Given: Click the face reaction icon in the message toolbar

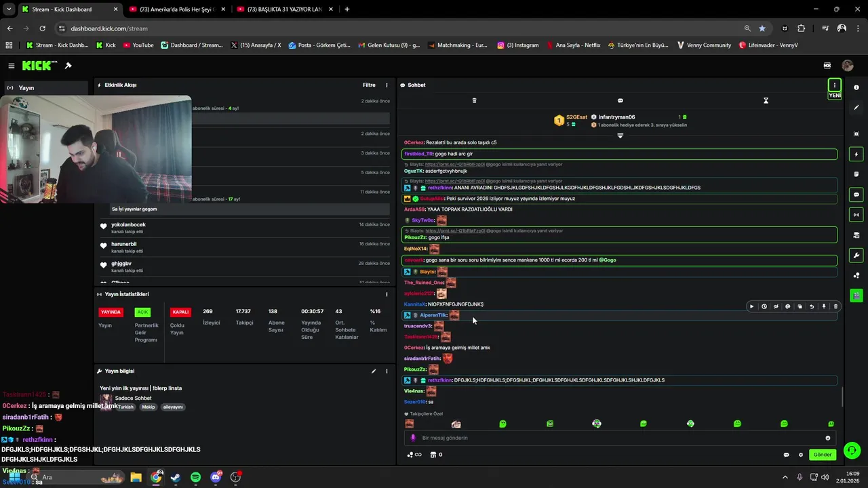Looking at the screenshot, I should pyautogui.click(x=787, y=306).
